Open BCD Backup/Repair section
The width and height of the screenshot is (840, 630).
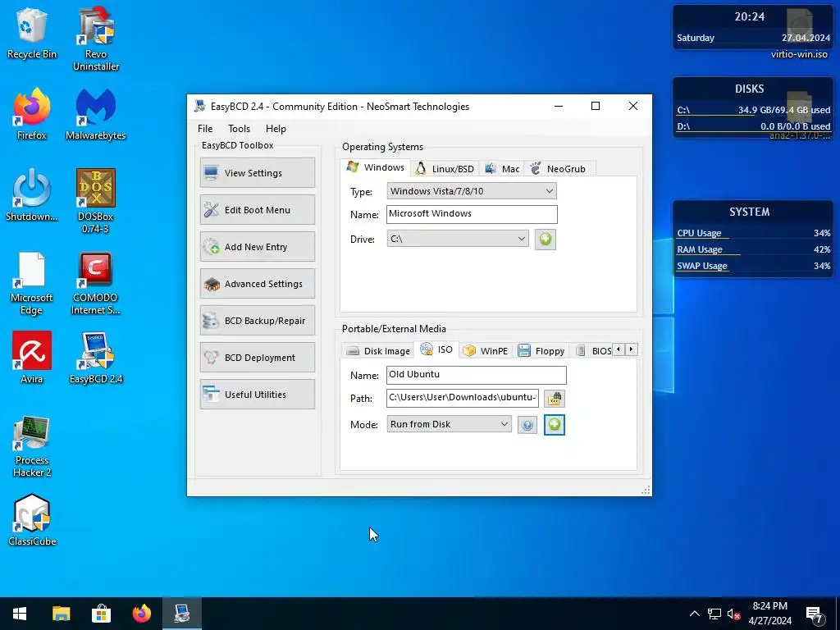[257, 321]
